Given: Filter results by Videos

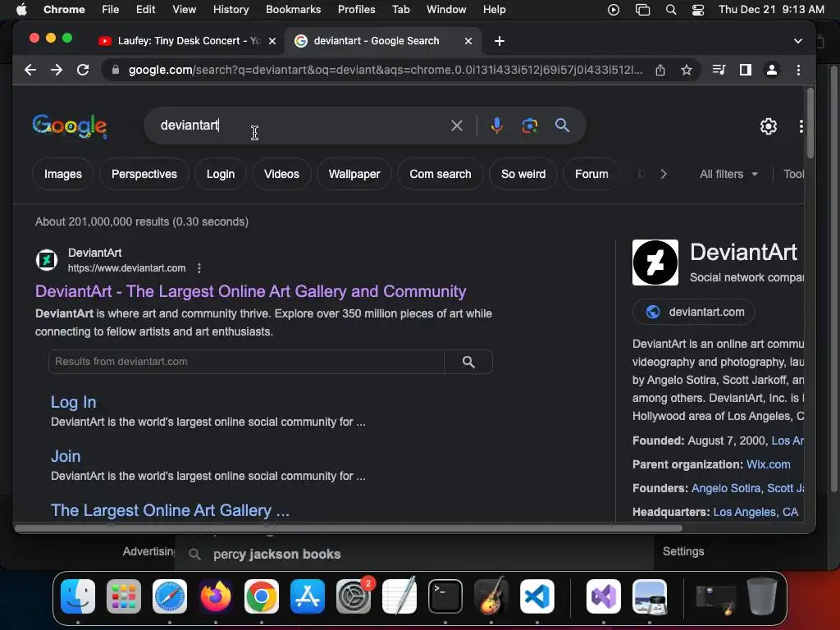Looking at the screenshot, I should pyautogui.click(x=281, y=174).
